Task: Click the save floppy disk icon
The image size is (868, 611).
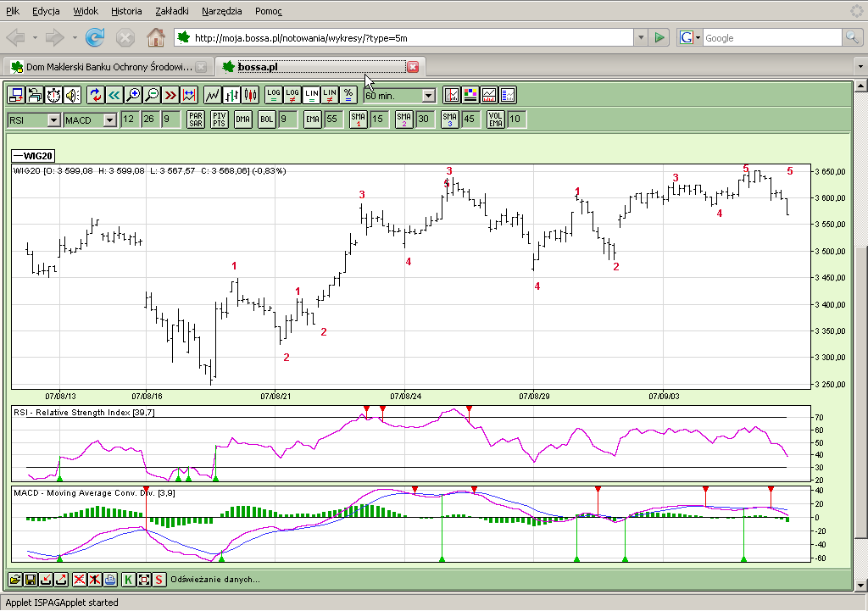Action: pos(31,580)
